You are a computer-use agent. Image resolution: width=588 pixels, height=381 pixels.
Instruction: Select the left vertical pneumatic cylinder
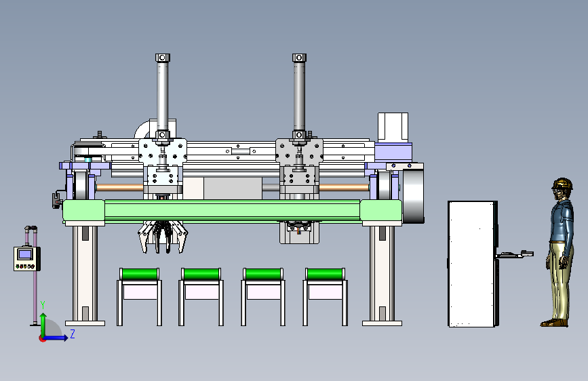coord(162,96)
